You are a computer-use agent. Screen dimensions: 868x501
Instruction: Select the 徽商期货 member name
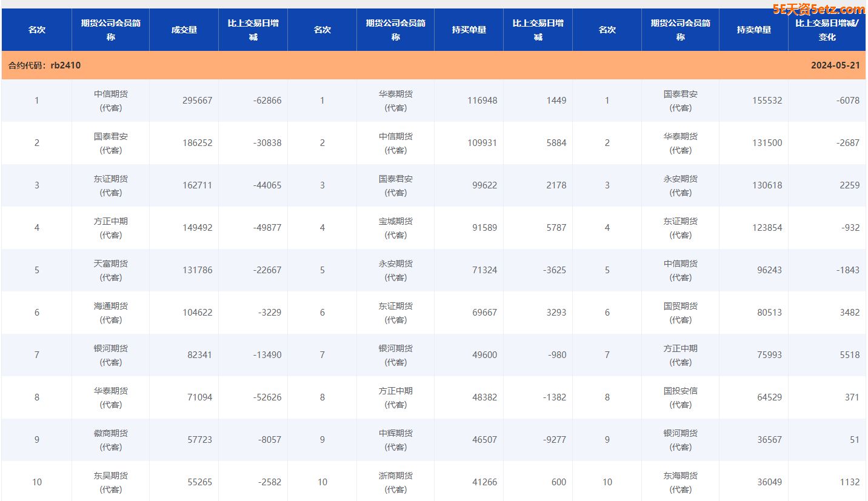tap(111, 434)
